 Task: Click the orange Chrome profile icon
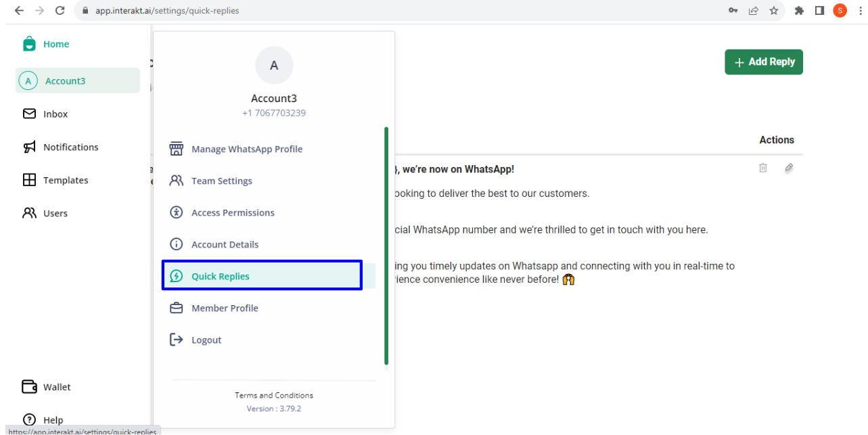pos(840,10)
